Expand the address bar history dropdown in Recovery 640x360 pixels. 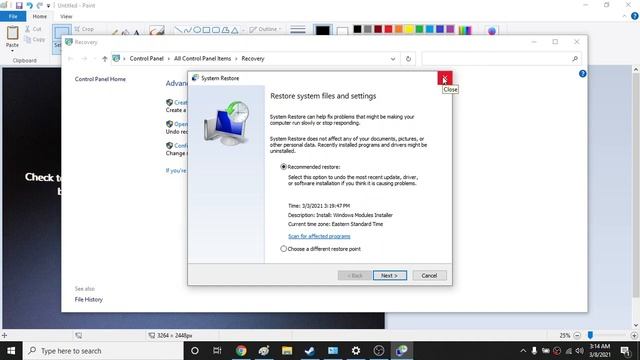click(x=393, y=59)
